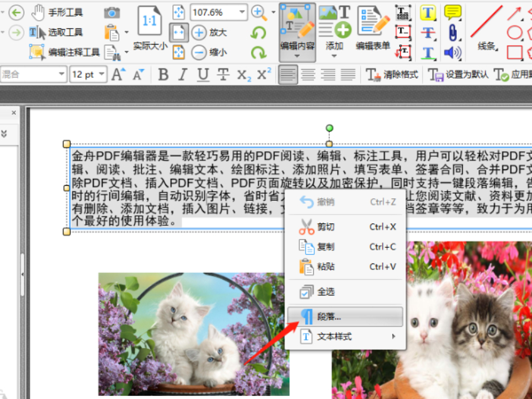The height and width of the screenshot is (399, 532).
Task: Click the underline text annotation icon
Action: (x=427, y=53)
